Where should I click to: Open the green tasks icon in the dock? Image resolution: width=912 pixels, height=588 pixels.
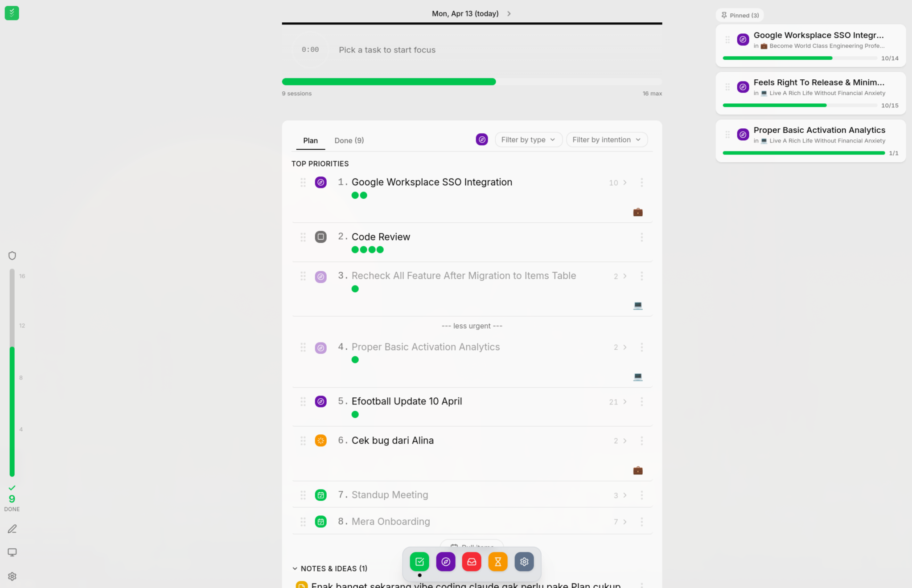tap(419, 562)
